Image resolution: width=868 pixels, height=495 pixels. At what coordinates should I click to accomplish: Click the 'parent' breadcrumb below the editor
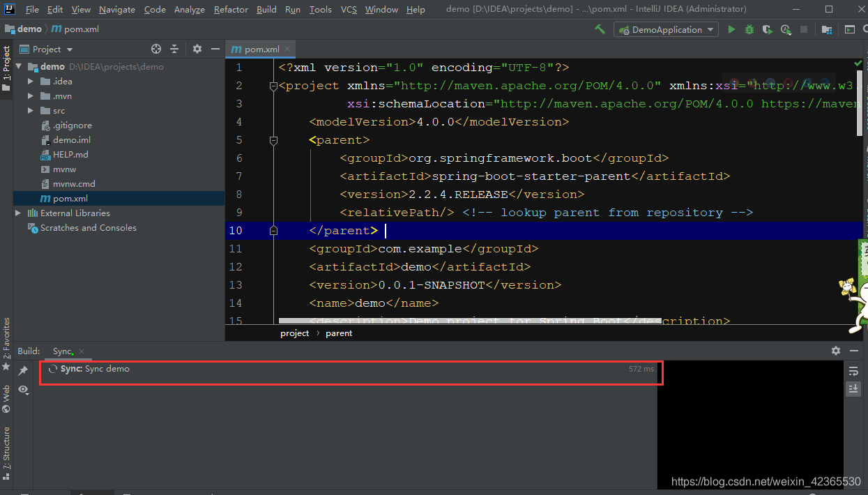(339, 333)
